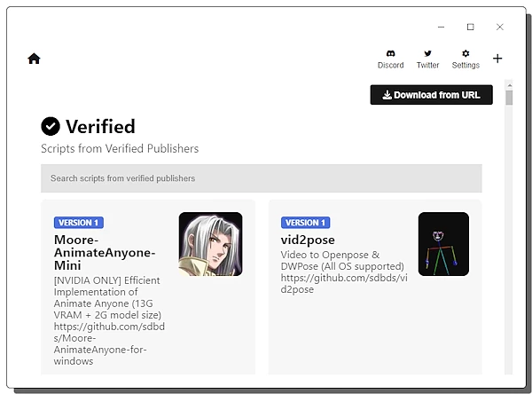Click the plus icon to add new

pos(497,59)
